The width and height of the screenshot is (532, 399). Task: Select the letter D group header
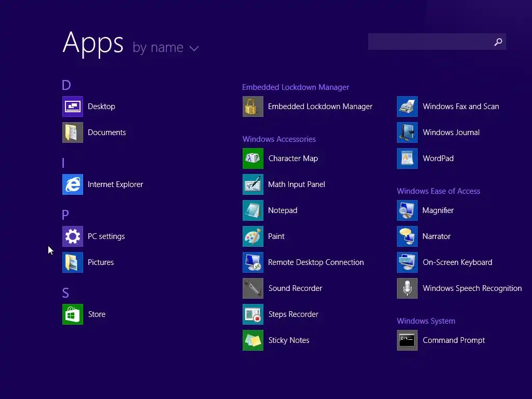click(66, 85)
